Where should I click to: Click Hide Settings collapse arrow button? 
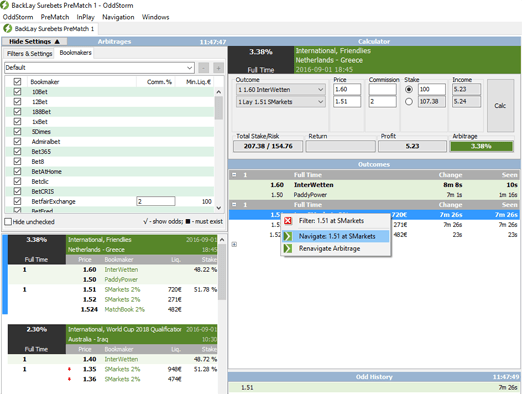[x=34, y=41]
